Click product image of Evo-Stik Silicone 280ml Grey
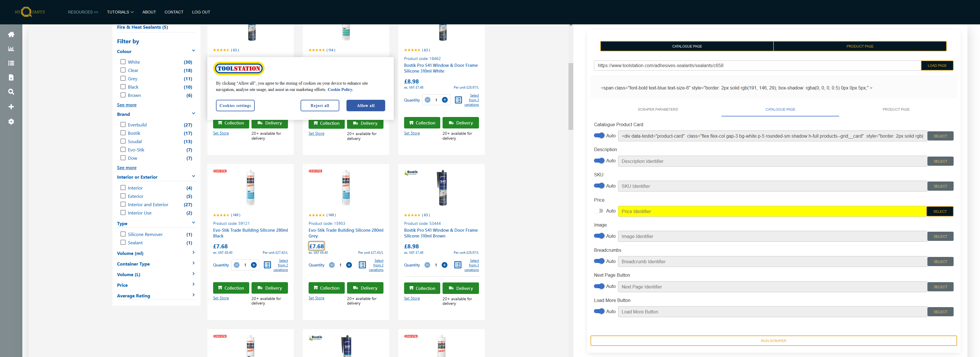980x357 pixels. click(346, 188)
